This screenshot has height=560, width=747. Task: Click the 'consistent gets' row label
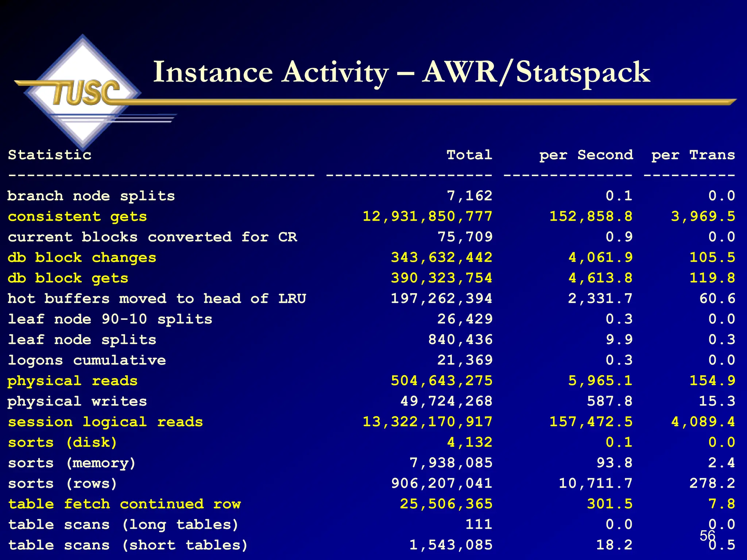(x=77, y=217)
